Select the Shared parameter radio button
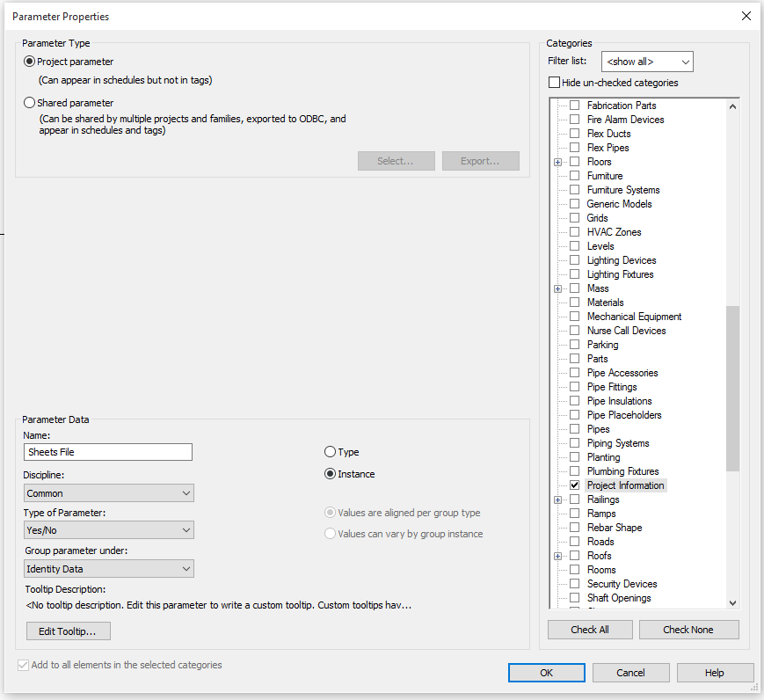 point(29,103)
